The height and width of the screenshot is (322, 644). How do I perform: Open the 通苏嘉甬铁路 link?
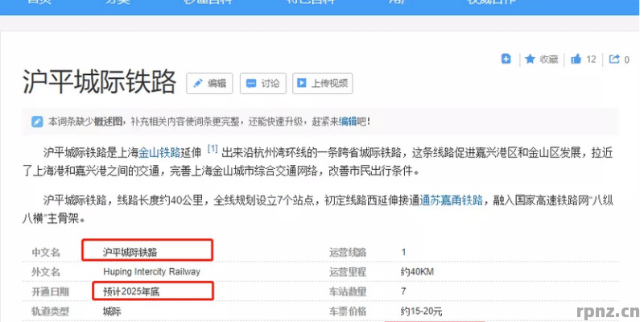pos(452,200)
